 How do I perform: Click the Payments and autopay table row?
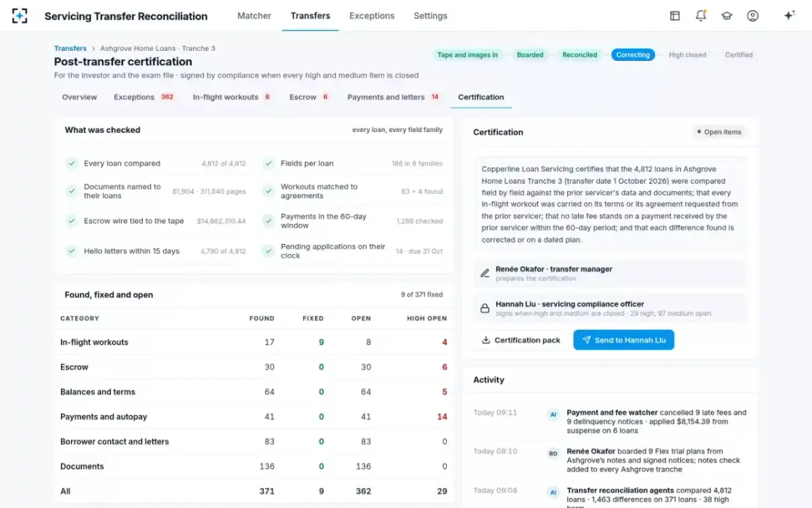pyautogui.click(x=254, y=417)
